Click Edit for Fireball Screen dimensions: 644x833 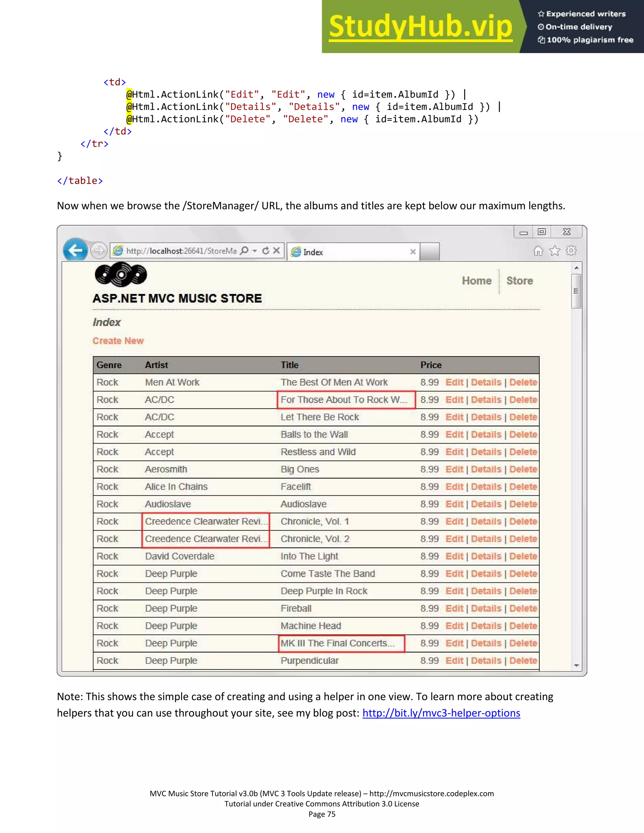[x=454, y=608]
